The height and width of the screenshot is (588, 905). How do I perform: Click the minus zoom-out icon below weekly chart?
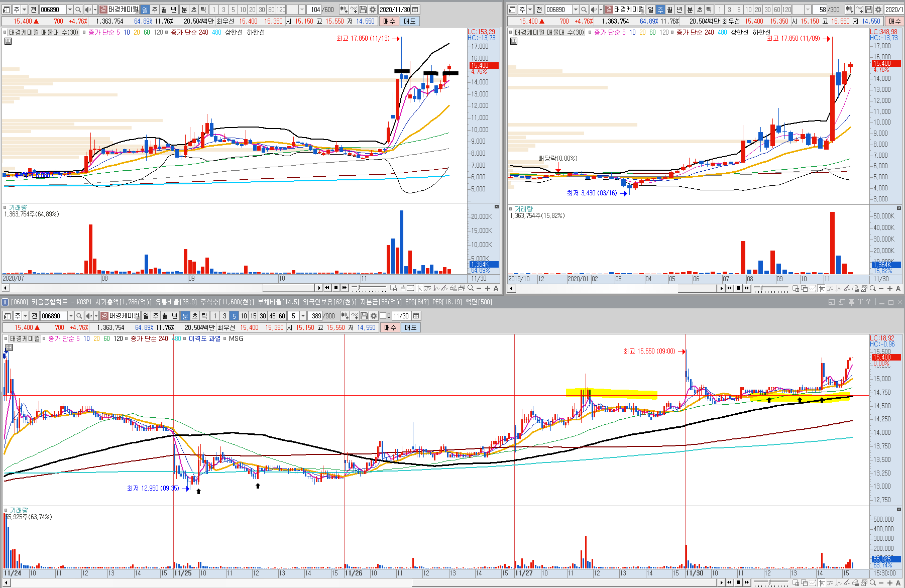click(881, 288)
